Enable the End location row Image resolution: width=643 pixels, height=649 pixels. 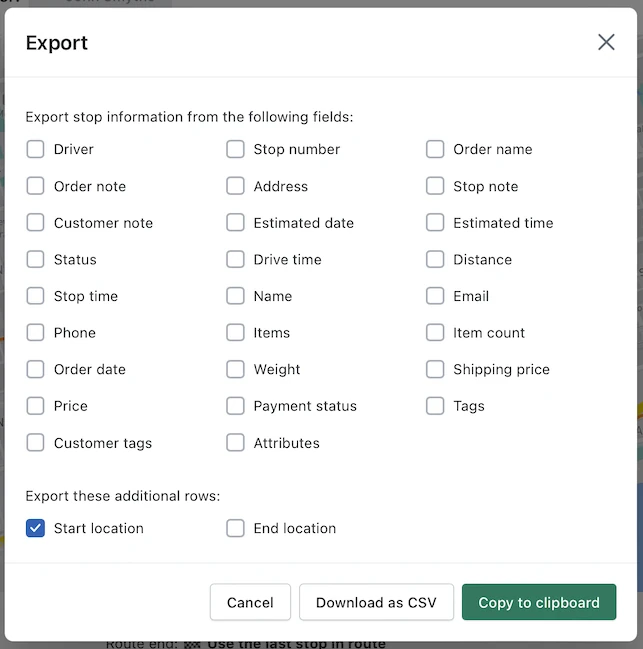point(235,528)
